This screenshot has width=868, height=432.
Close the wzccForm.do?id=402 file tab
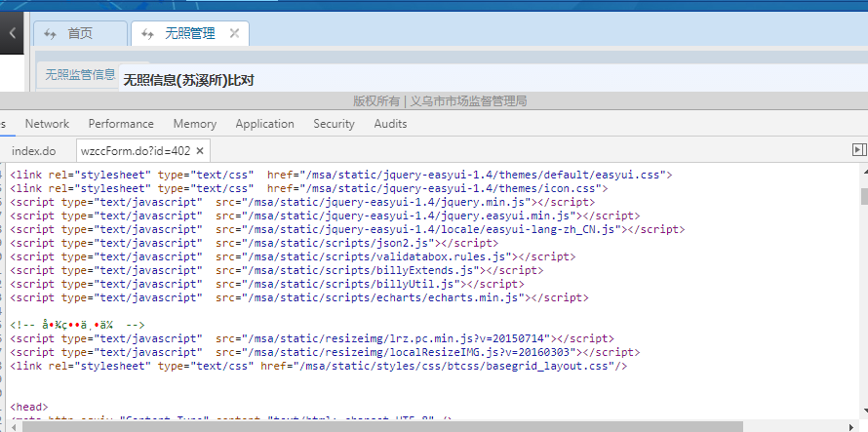tap(200, 150)
